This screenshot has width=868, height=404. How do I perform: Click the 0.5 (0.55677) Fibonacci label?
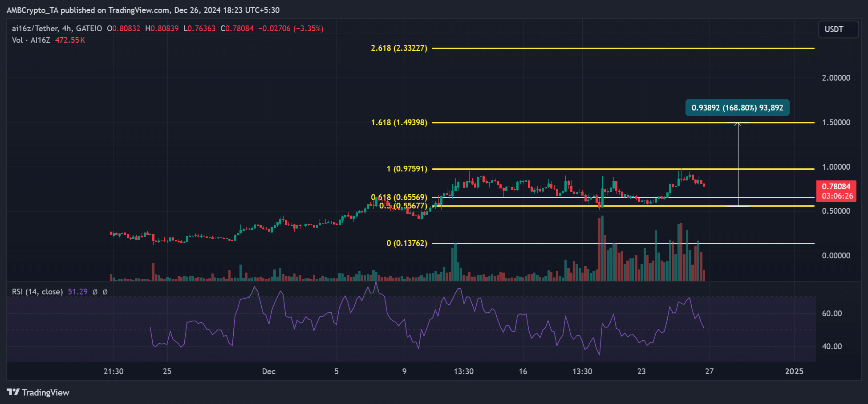click(403, 206)
